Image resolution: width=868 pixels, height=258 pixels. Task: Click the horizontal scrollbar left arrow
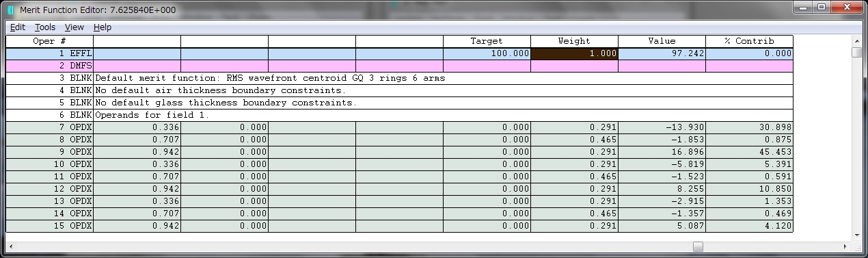[x=12, y=246]
